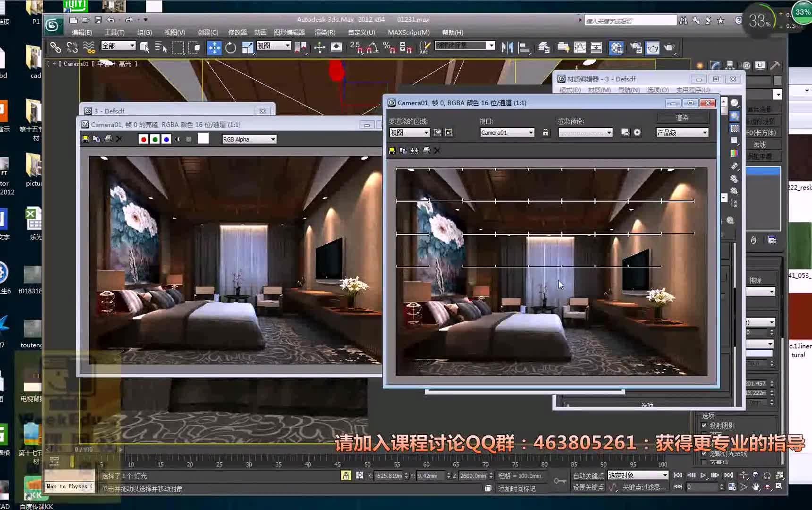Select the Rotate tool in the main toolbar
This screenshot has width=812, height=510.
pyautogui.click(x=231, y=47)
